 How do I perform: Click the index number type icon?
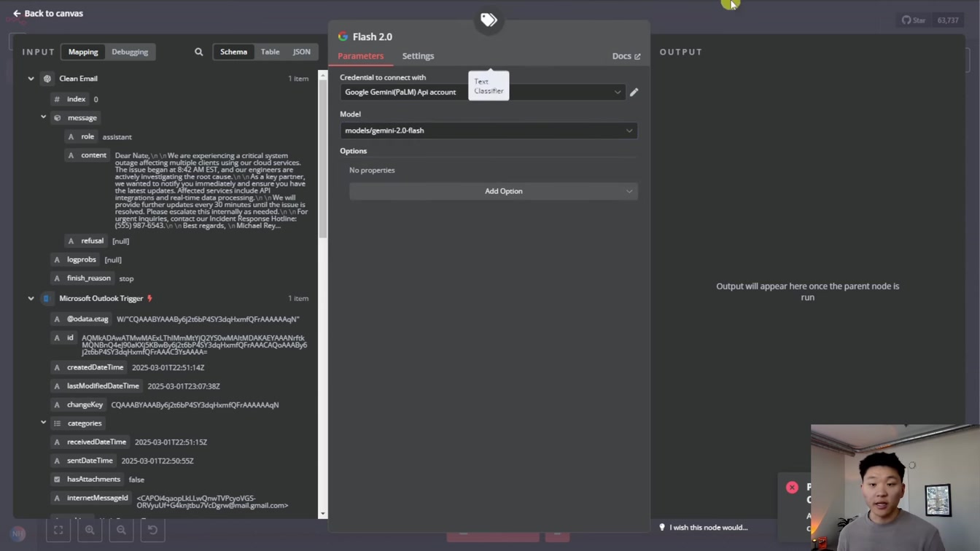pyautogui.click(x=57, y=99)
